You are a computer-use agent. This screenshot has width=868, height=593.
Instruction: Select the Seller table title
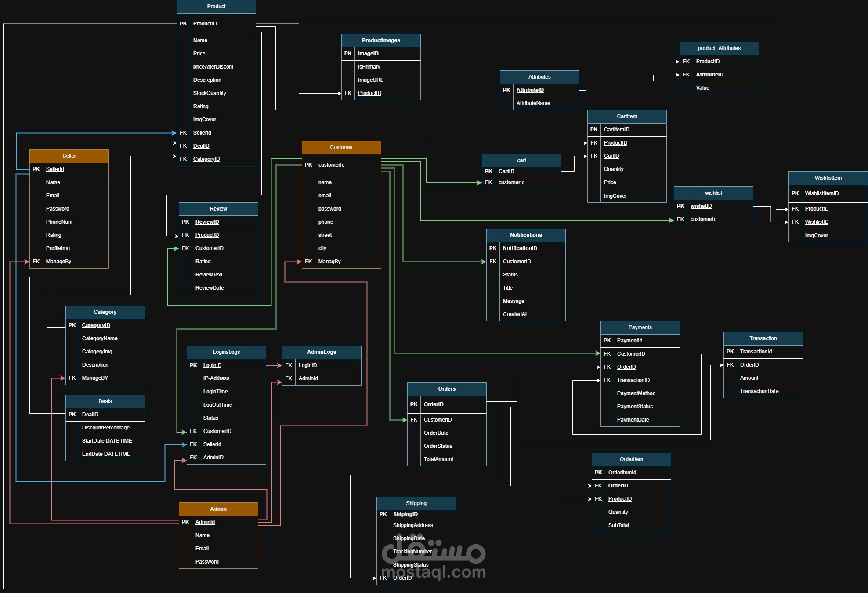[x=69, y=156]
